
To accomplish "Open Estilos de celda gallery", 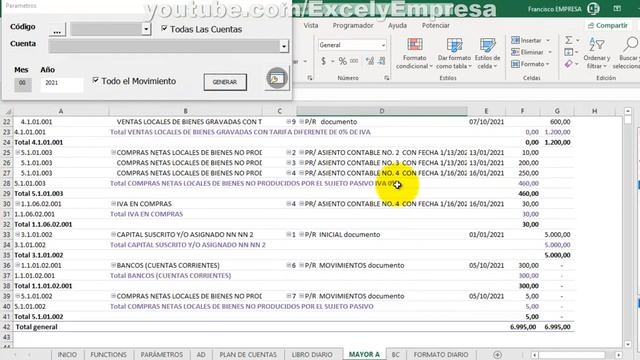I will (x=487, y=53).
